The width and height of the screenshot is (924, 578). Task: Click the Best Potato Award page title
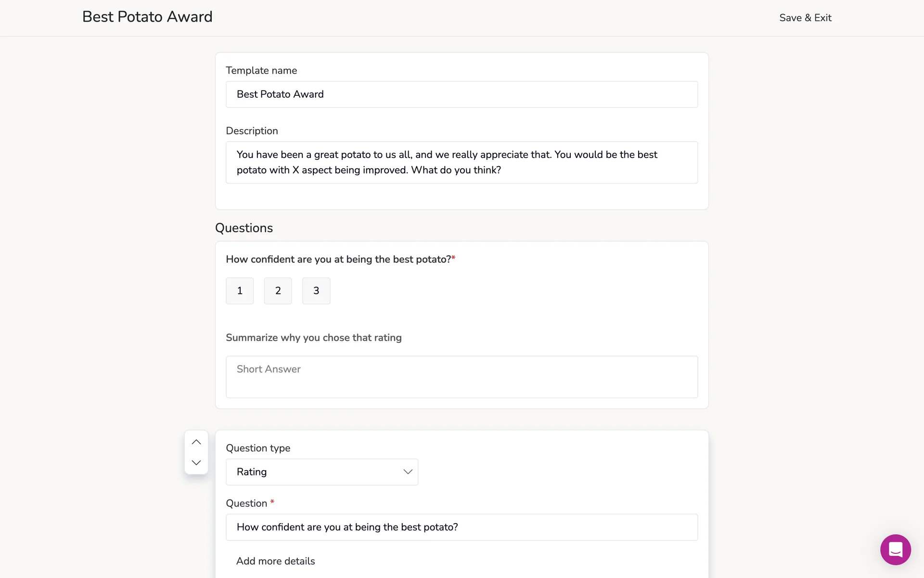[x=147, y=17]
